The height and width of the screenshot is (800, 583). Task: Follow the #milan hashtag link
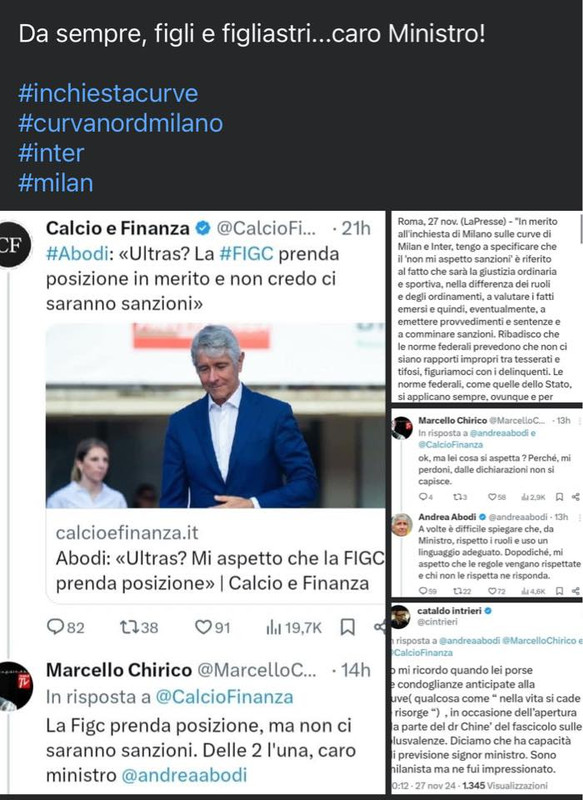pos(56,183)
